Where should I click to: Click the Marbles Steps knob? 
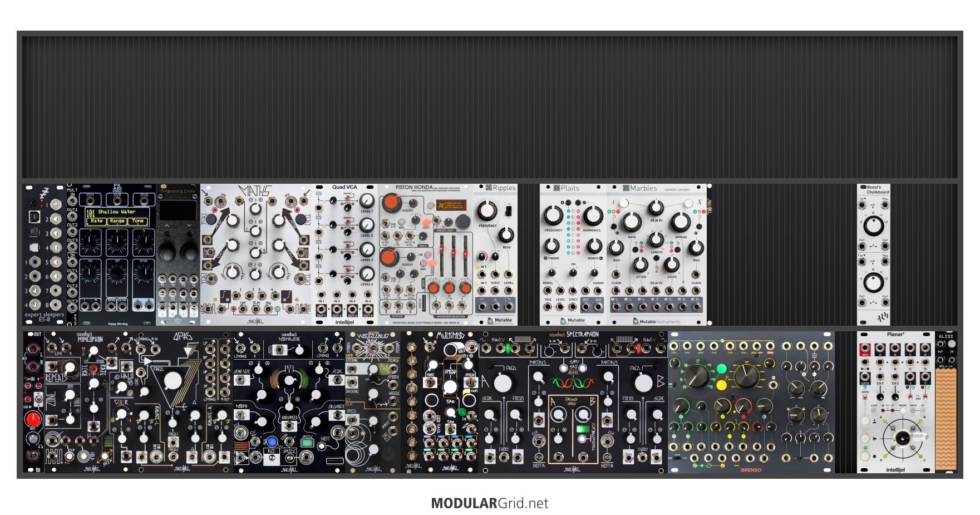[x=672, y=264]
